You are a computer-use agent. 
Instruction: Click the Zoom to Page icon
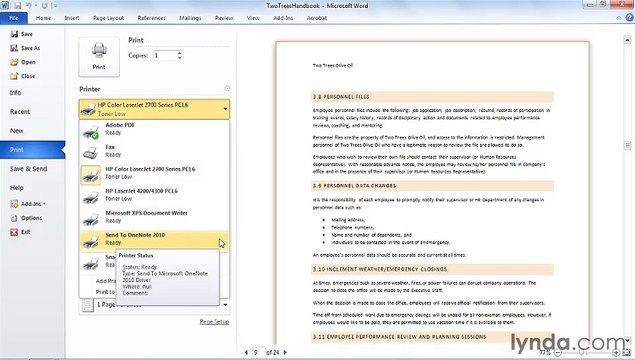click(628, 353)
